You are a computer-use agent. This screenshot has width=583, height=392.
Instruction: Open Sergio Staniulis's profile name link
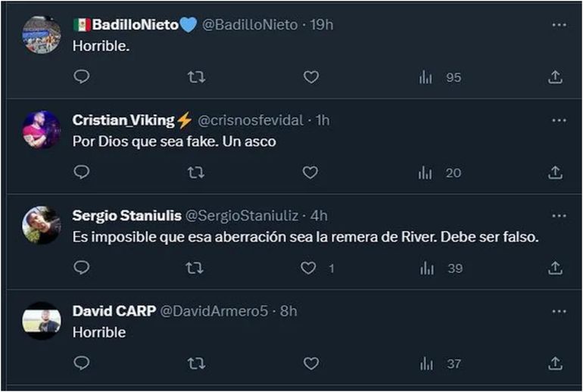[x=125, y=216]
